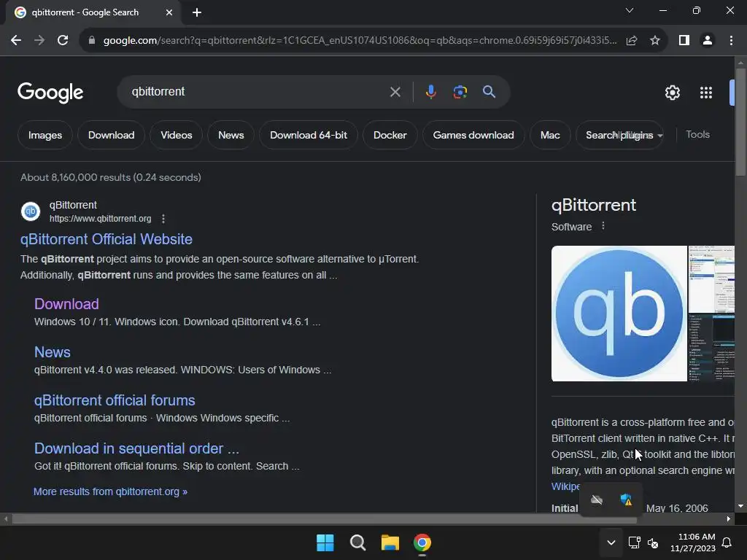Open qBittorrent Official Website link
The image size is (747, 560).
(107, 239)
